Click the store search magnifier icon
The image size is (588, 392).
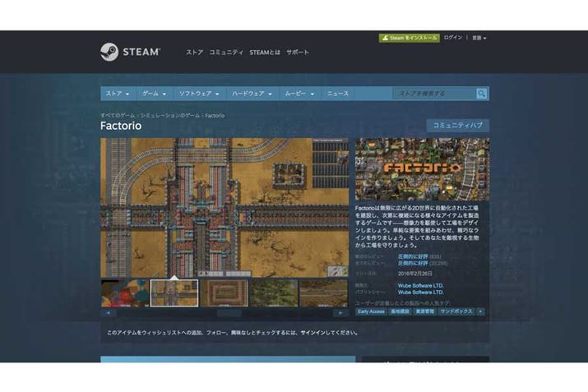pos(481,94)
